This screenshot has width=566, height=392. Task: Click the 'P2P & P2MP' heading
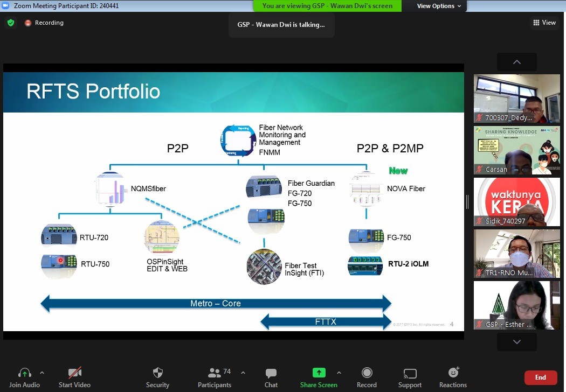coord(390,148)
